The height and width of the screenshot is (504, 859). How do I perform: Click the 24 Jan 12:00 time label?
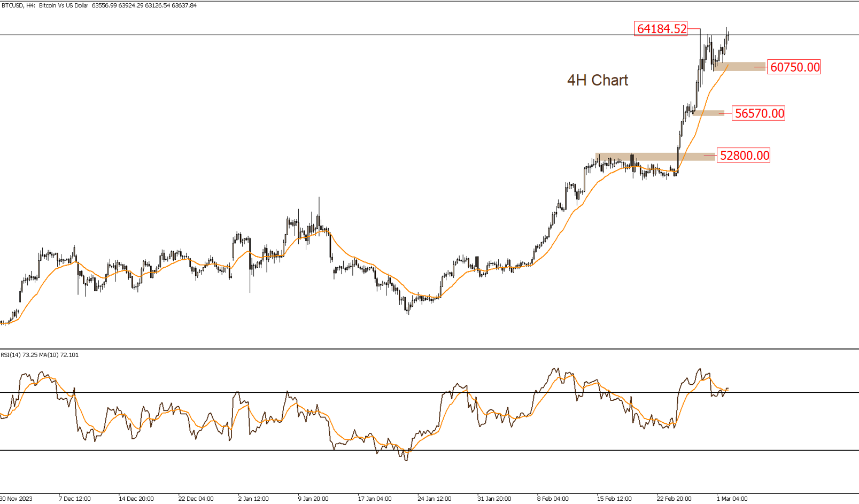point(434,499)
